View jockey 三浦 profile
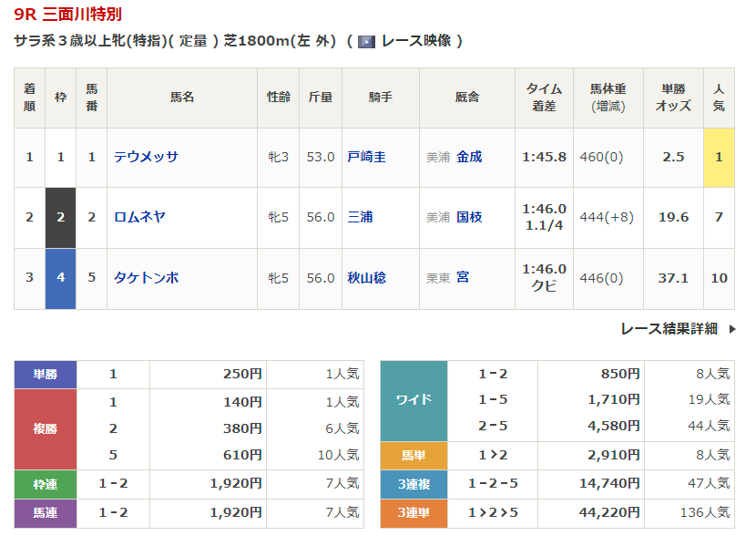756x536 pixels. (360, 217)
